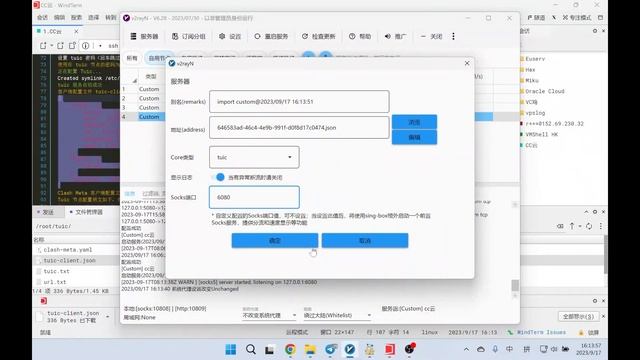Switch to the 1.CC云 session tab in WindTerm
The width and height of the screenshot is (640, 360).
click(52, 31)
